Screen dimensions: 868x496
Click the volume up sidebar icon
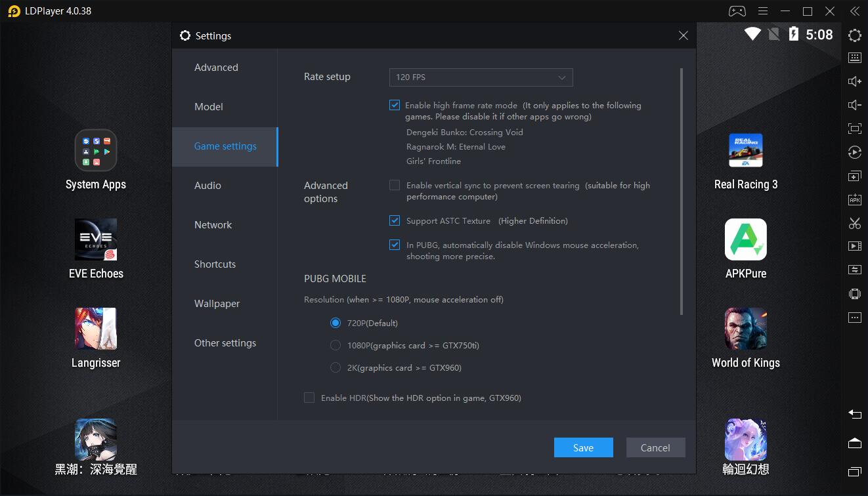(854, 81)
